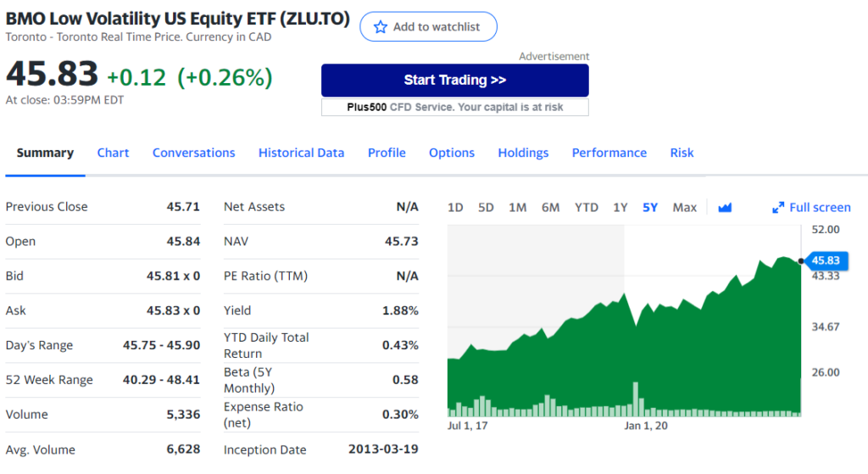View the Historical Data tab
Screen dimensions: 868x474
(301, 153)
